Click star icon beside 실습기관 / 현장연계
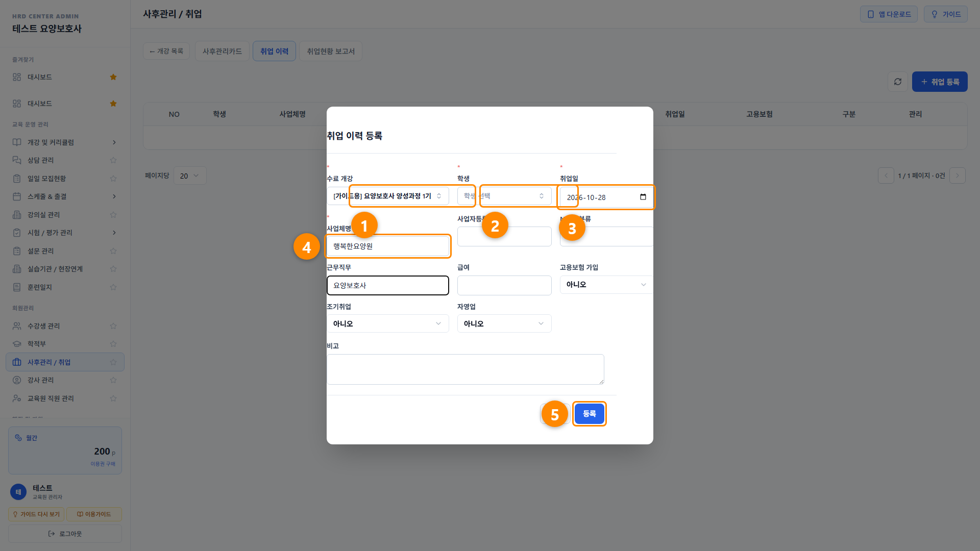Image resolution: width=980 pixels, height=551 pixels. pos(113,269)
